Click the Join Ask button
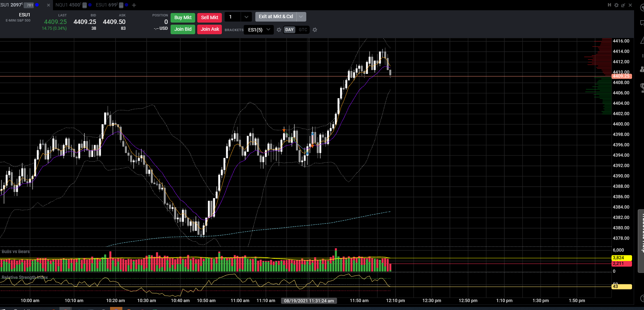Screen dimensions: 644x310 pyautogui.click(x=210, y=29)
